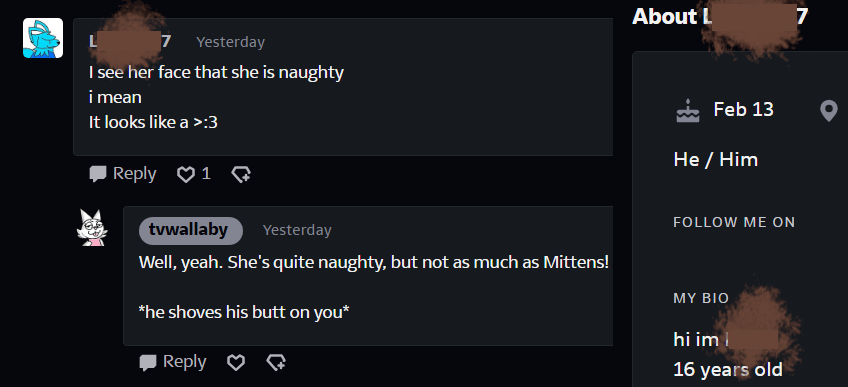Open the first commenter's username link
This screenshot has height=387, width=848.
(x=130, y=42)
